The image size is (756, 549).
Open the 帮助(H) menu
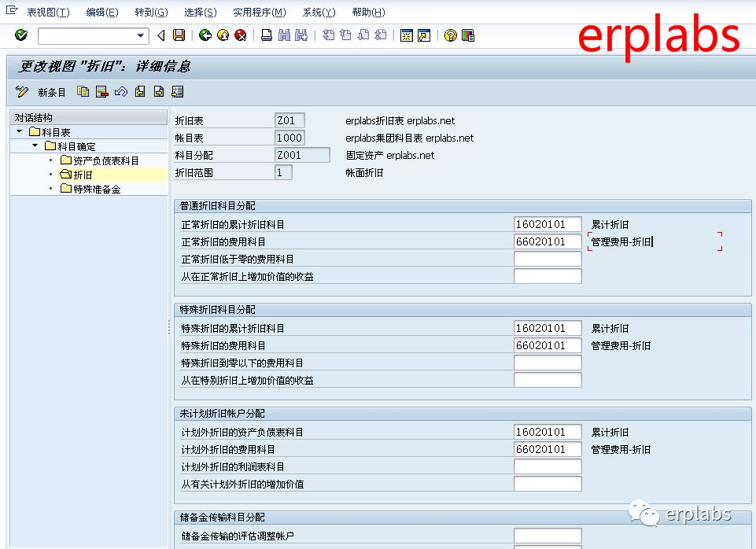(369, 12)
